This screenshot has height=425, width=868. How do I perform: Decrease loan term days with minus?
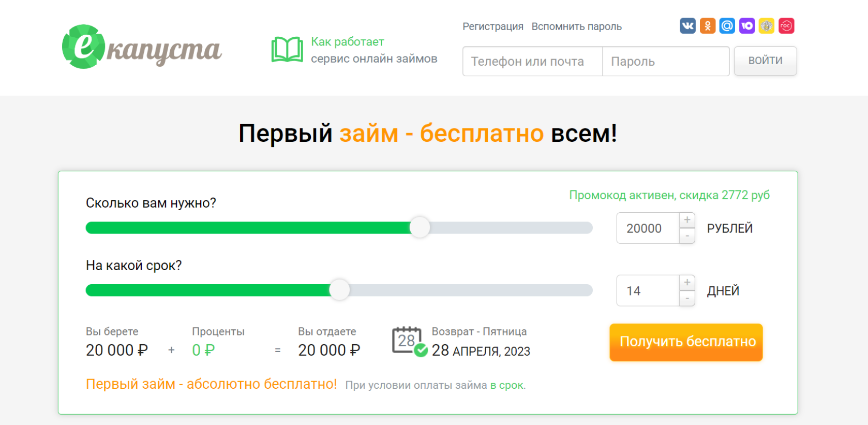pyautogui.click(x=687, y=299)
